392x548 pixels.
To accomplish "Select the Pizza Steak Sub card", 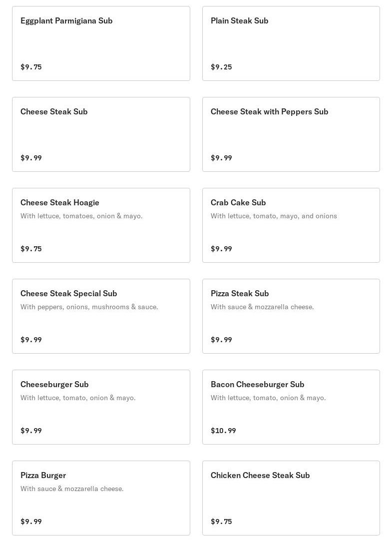I will click(291, 316).
